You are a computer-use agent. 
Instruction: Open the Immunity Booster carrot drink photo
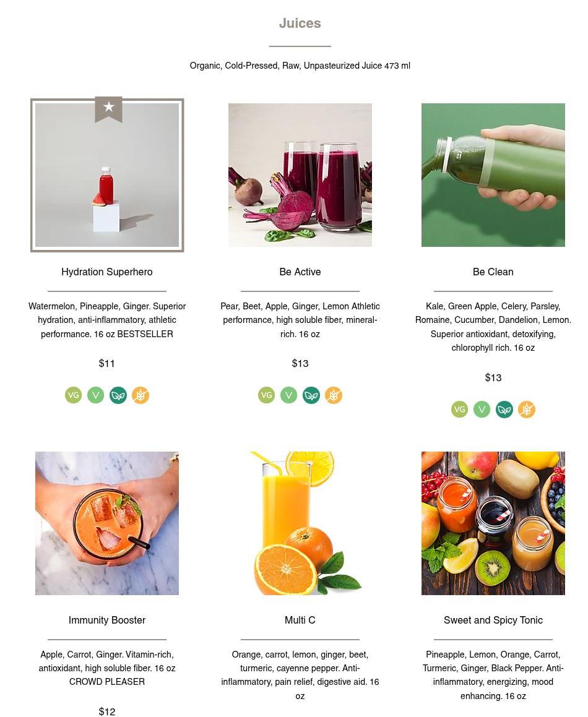[107, 523]
